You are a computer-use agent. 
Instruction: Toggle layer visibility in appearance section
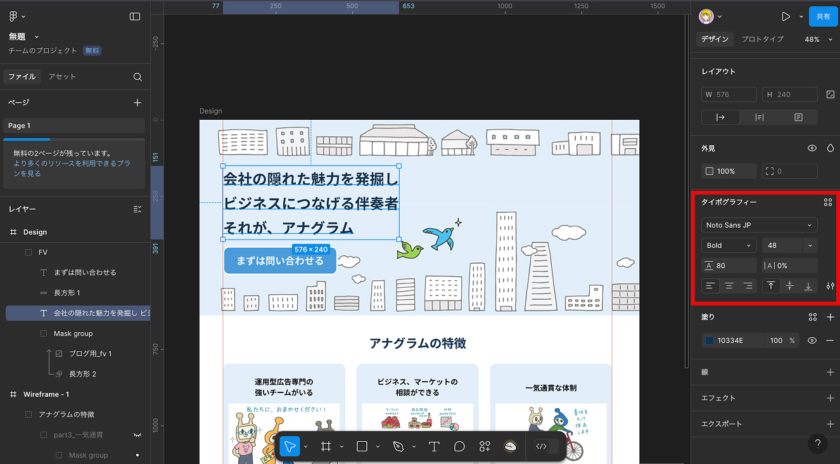(812, 148)
